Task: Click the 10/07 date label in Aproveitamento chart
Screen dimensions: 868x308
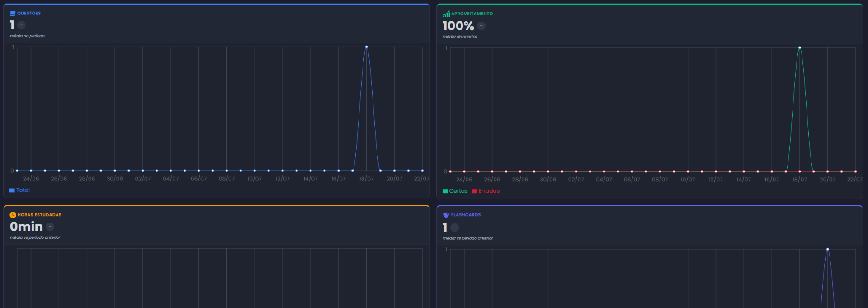Action: (x=688, y=180)
